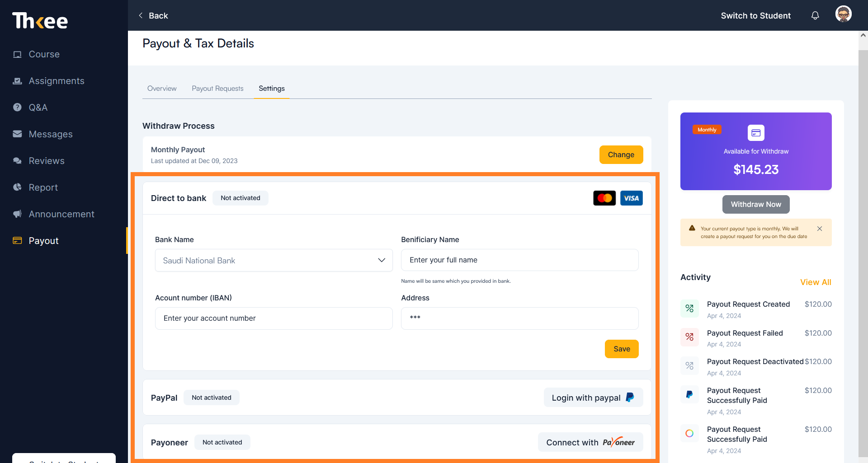Click the Direct to bank Not activated badge
868x463 pixels.
click(241, 198)
